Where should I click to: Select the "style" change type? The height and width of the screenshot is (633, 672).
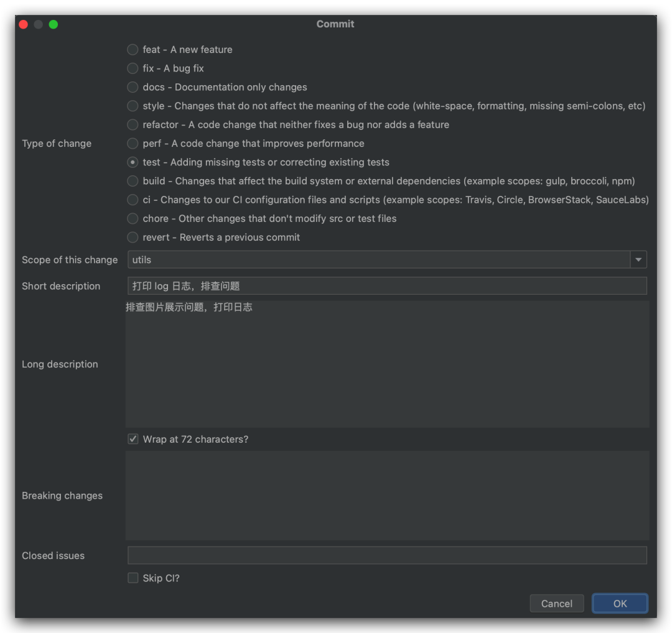click(x=133, y=106)
